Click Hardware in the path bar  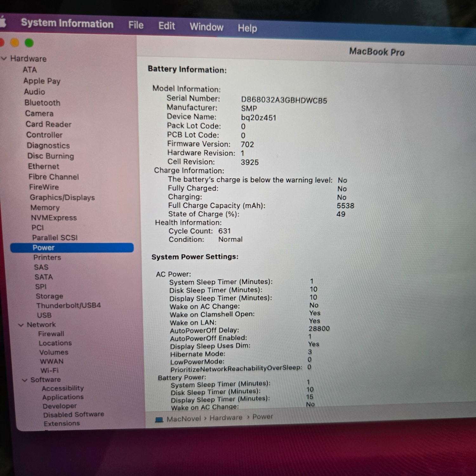[x=226, y=418]
